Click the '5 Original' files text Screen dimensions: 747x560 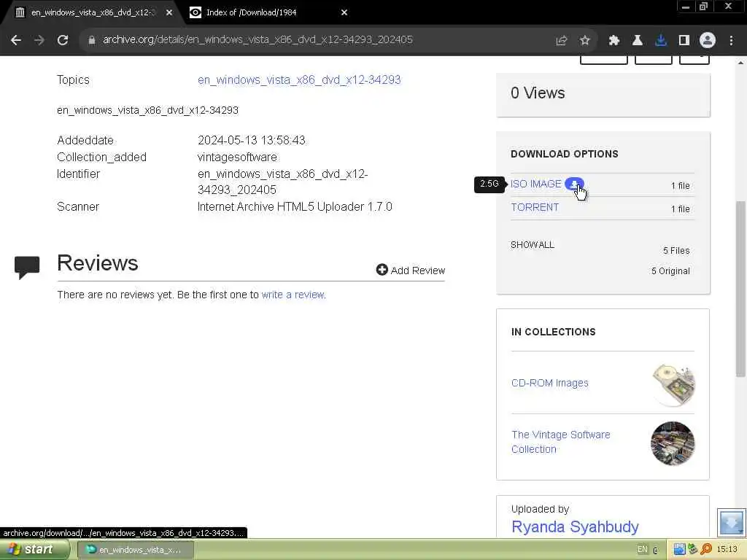point(670,271)
